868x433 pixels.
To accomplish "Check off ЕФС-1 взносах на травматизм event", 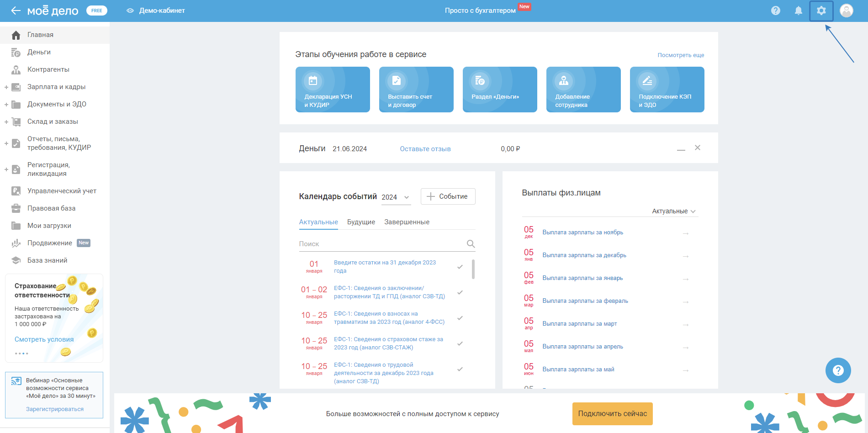I will click(460, 318).
